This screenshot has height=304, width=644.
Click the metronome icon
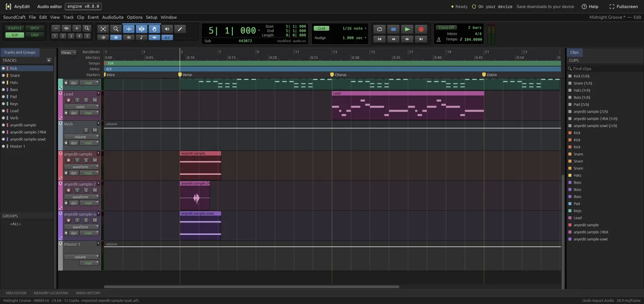tap(439, 40)
